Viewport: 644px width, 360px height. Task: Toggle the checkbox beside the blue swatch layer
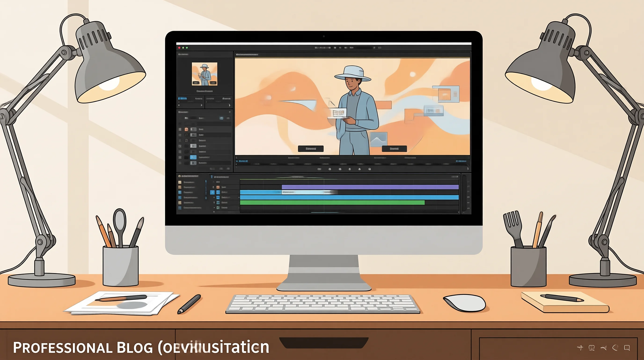[180, 157]
